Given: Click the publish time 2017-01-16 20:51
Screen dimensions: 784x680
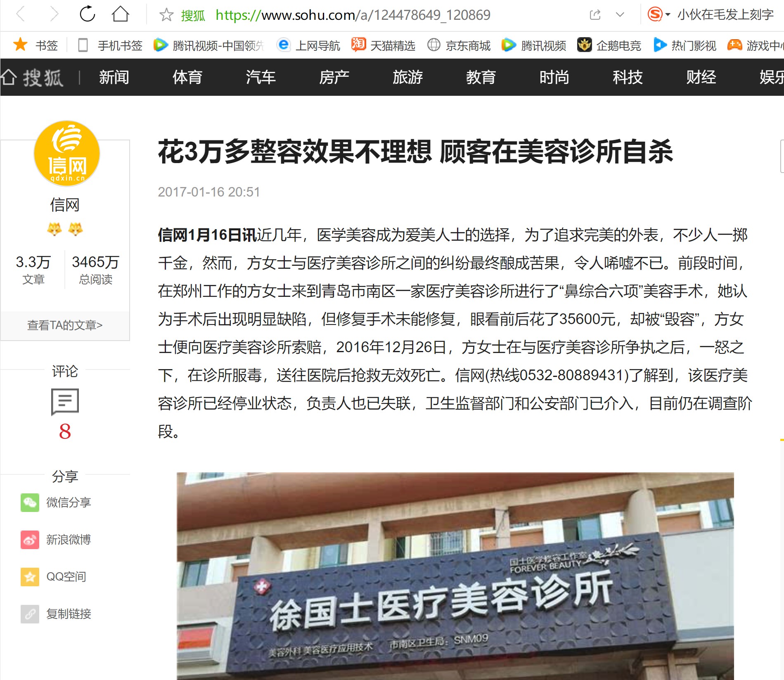Looking at the screenshot, I should tap(209, 192).
